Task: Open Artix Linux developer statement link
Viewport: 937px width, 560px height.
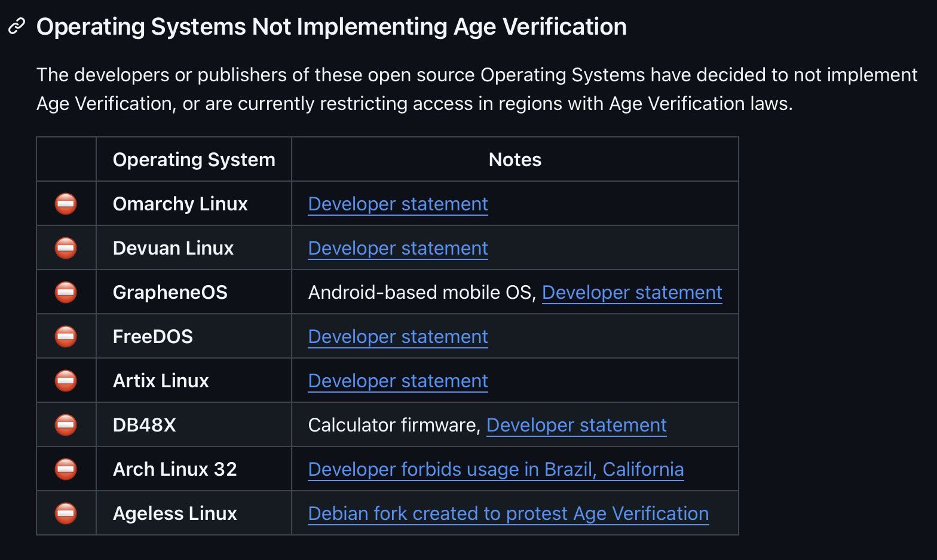Action: pyautogui.click(x=398, y=381)
